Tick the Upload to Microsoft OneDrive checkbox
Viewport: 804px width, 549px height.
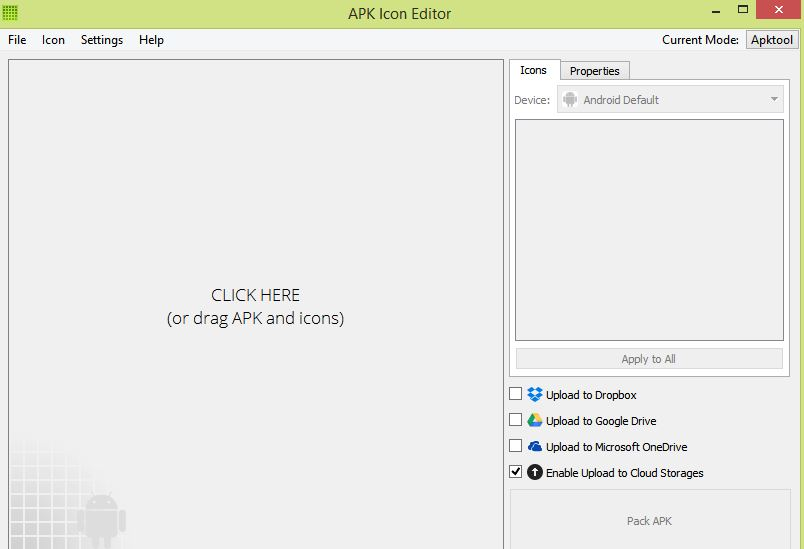[x=516, y=447]
